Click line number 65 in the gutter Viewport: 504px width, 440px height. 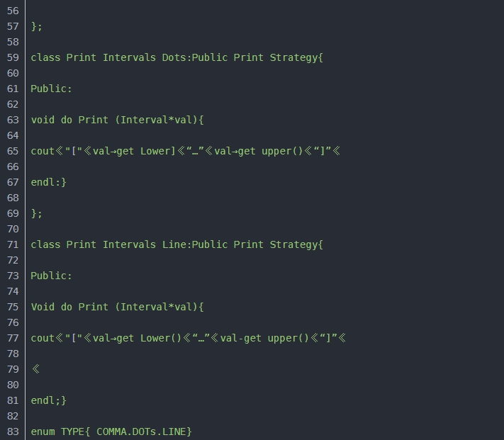[12, 151]
